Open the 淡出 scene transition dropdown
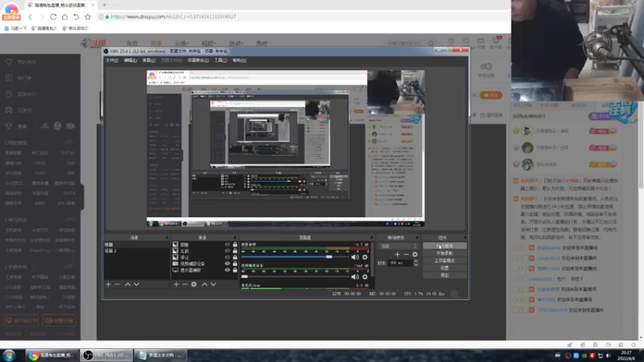Image resolution: width=644 pixels, height=362 pixels. [x=398, y=246]
